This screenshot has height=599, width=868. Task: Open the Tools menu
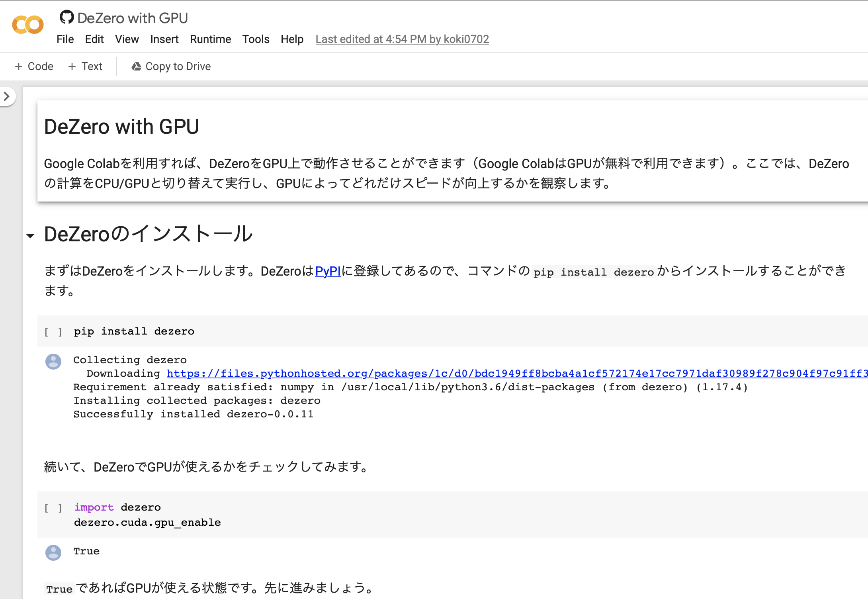click(256, 39)
